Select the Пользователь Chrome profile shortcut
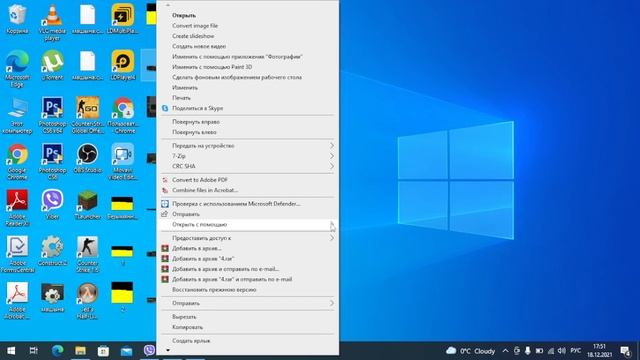Image resolution: width=640 pixels, height=360 pixels. point(122,115)
